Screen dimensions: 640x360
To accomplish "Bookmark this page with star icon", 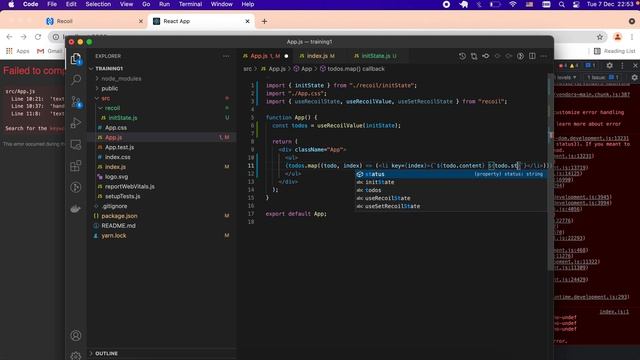I will click(x=600, y=37).
